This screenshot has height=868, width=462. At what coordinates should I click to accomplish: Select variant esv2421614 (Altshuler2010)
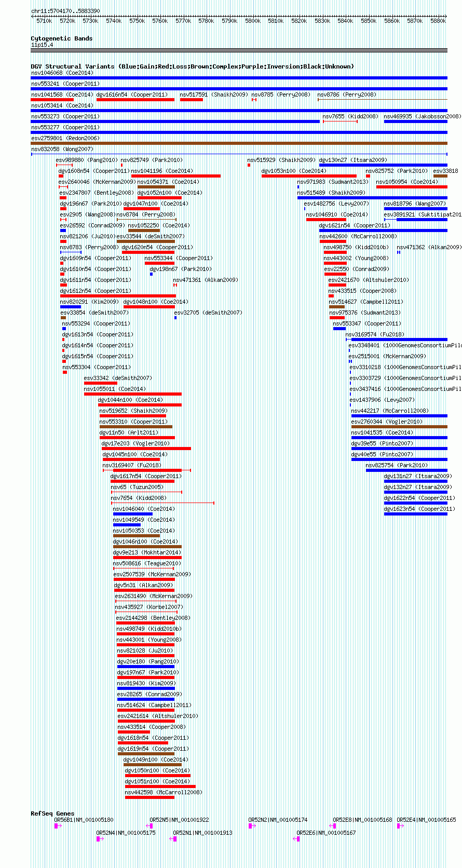[x=158, y=716]
